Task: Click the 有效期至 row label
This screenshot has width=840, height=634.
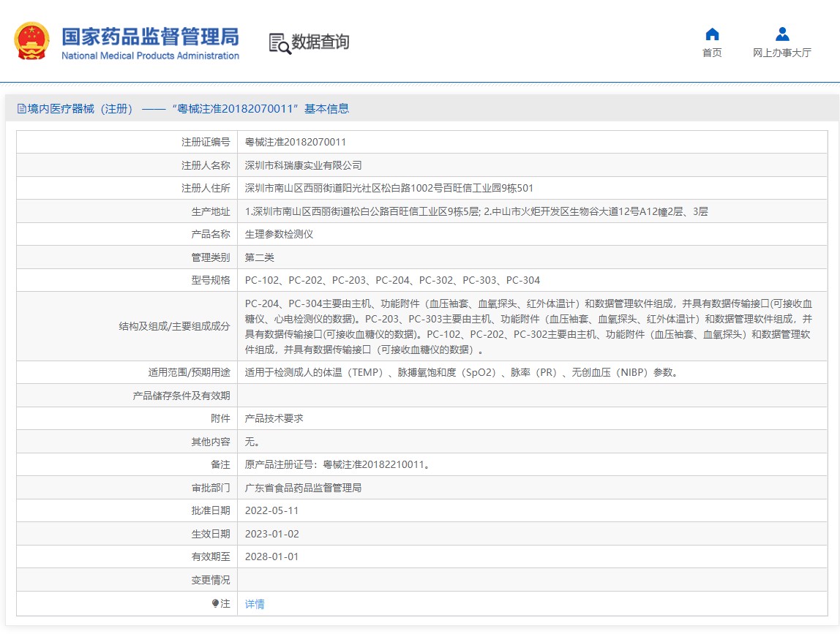Action: (211, 556)
